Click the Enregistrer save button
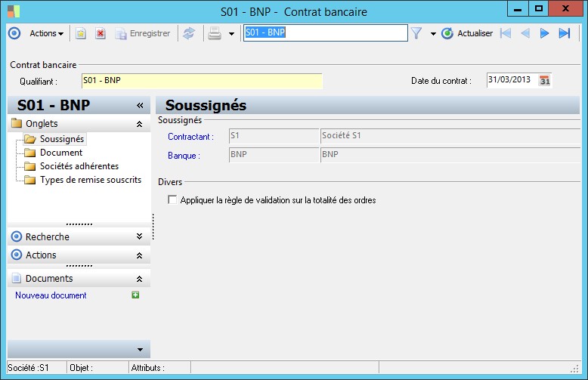This screenshot has width=588, height=380. click(143, 33)
